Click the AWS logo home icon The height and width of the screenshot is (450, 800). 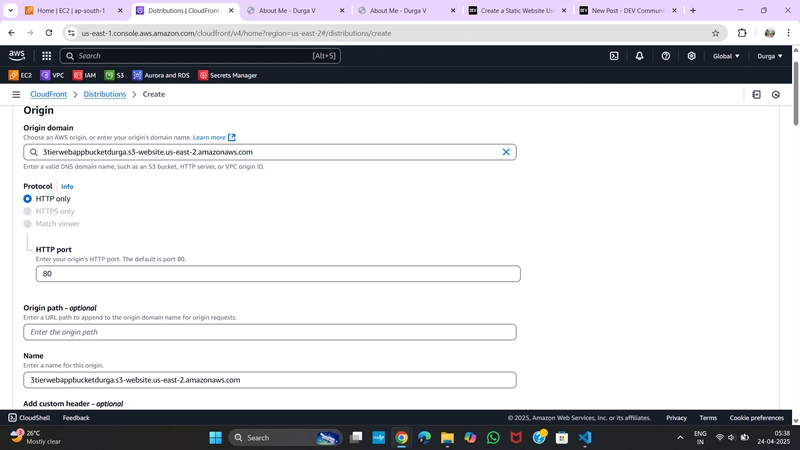[16, 56]
